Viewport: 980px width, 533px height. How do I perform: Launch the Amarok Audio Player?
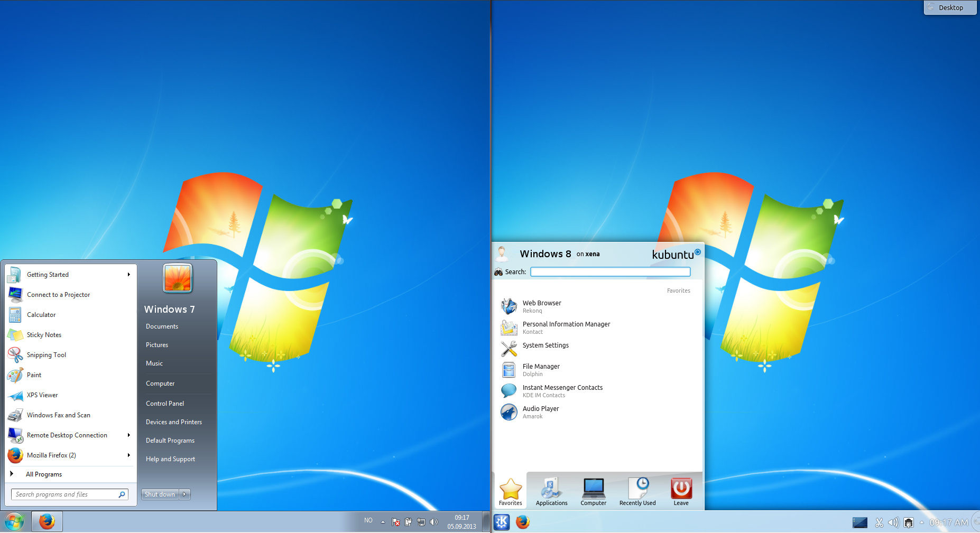click(540, 412)
